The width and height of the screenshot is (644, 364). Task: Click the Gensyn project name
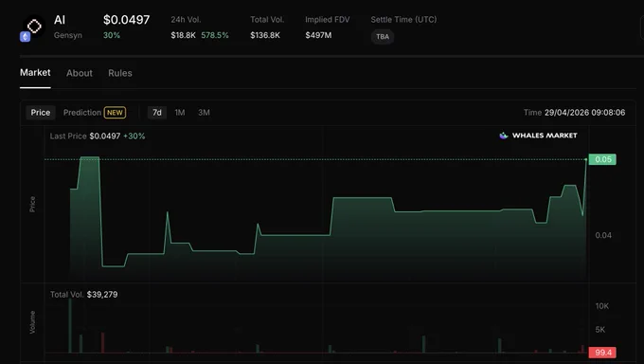coord(68,35)
